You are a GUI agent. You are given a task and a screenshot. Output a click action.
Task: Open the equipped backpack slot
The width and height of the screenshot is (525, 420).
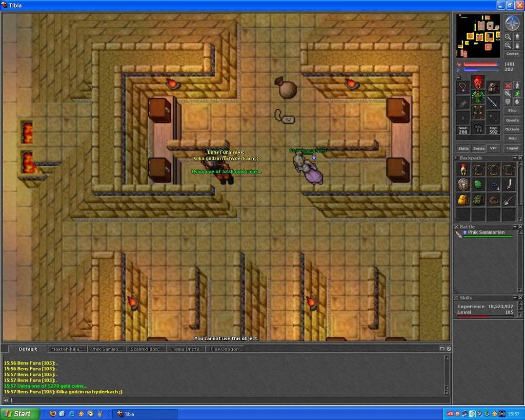(x=493, y=87)
